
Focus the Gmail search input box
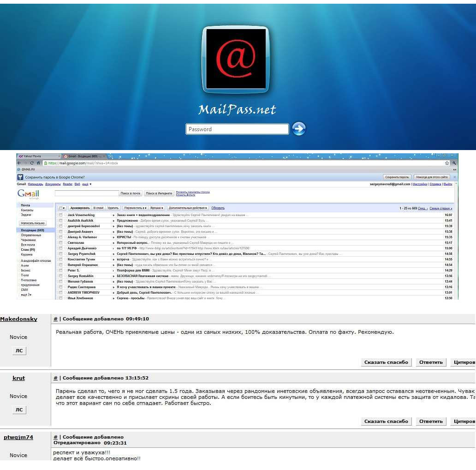pyautogui.click(x=87, y=193)
